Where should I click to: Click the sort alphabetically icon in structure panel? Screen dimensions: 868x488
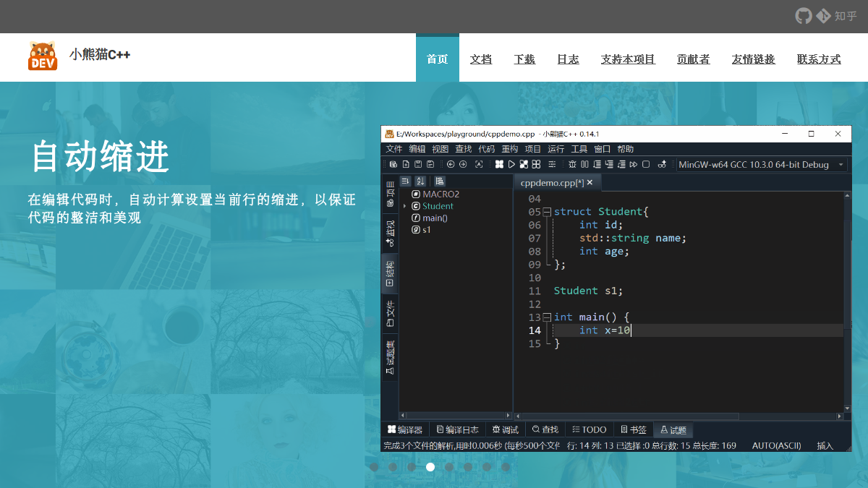[x=420, y=181]
